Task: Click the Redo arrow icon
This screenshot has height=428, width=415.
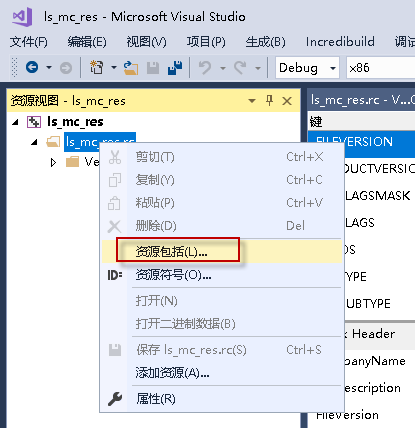Action: tap(240, 68)
